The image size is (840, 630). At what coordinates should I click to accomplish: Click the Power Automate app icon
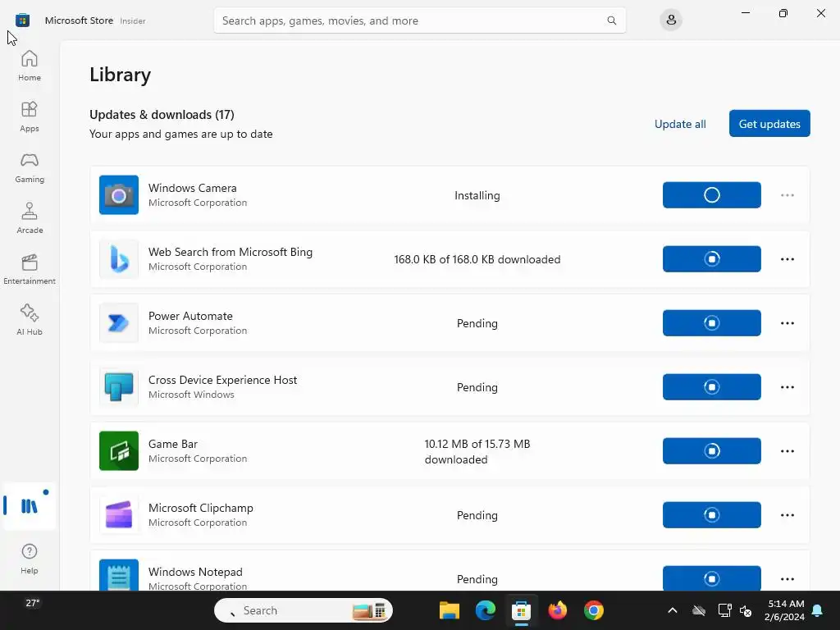(119, 323)
